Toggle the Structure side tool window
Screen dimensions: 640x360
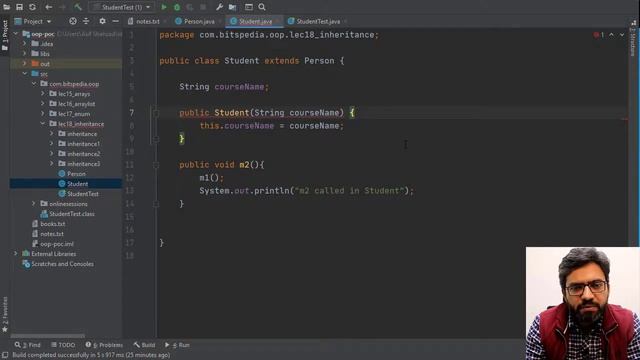[x=633, y=39]
